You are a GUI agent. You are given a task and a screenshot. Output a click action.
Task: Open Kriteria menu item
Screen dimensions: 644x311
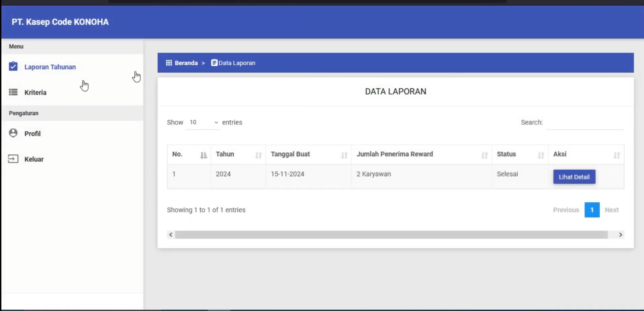pyautogui.click(x=72, y=92)
